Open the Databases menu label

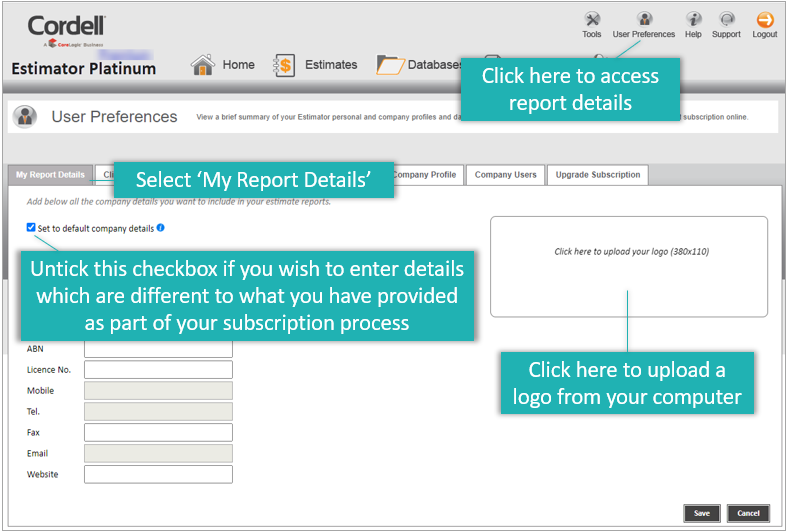(x=434, y=65)
